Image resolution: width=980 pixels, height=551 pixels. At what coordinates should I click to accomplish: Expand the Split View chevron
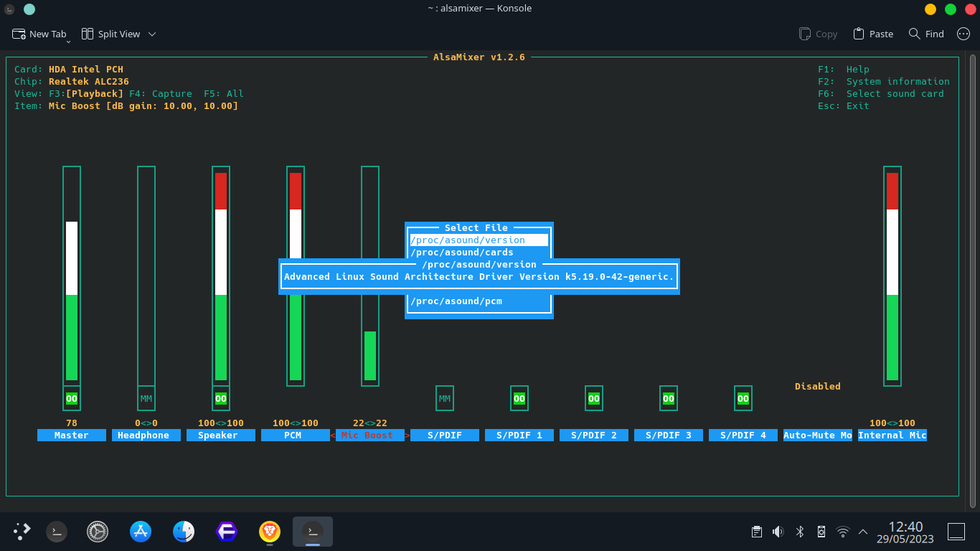click(x=152, y=34)
